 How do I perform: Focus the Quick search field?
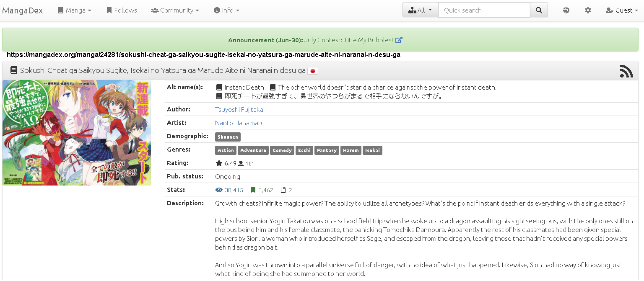pos(484,10)
